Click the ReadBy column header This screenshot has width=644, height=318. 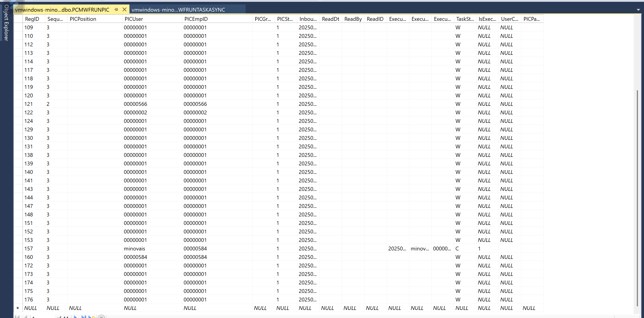pyautogui.click(x=353, y=19)
